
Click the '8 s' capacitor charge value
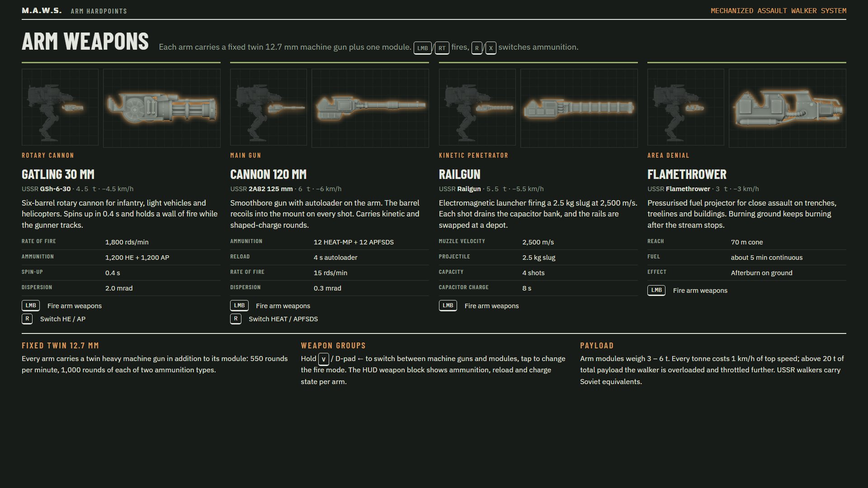[527, 288]
